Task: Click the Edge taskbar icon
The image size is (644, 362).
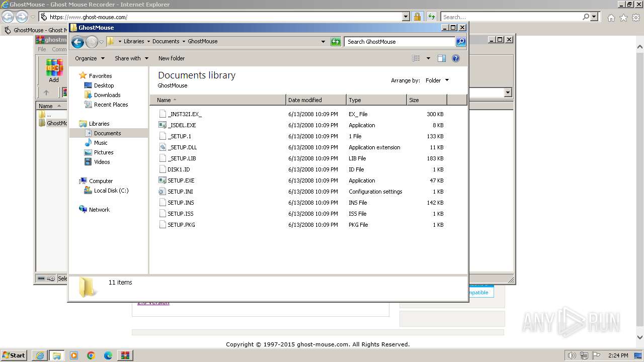Action: click(108, 355)
